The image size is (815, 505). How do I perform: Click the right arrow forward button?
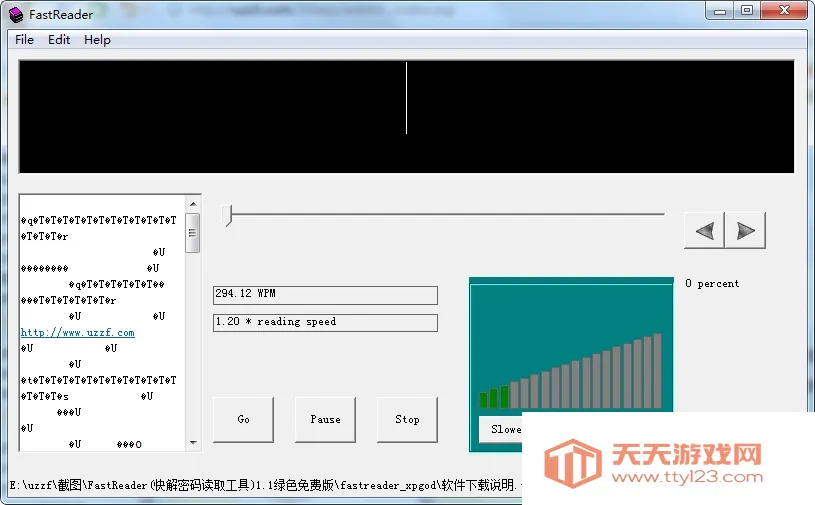click(x=745, y=230)
